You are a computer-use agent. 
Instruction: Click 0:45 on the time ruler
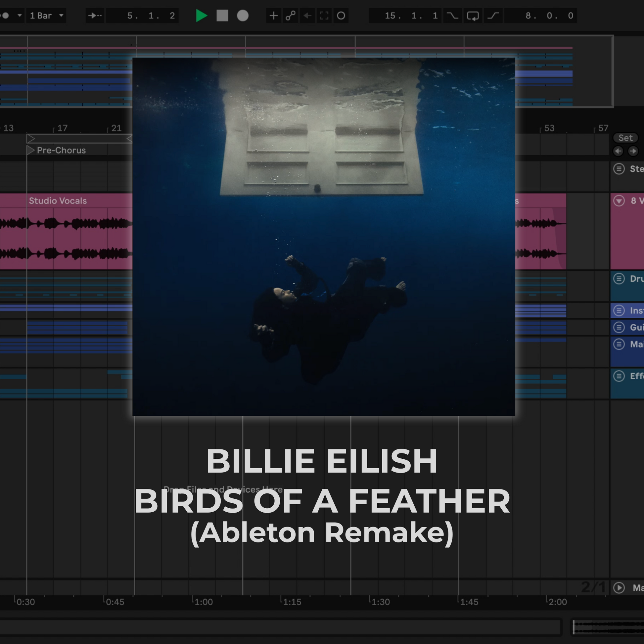point(115,602)
